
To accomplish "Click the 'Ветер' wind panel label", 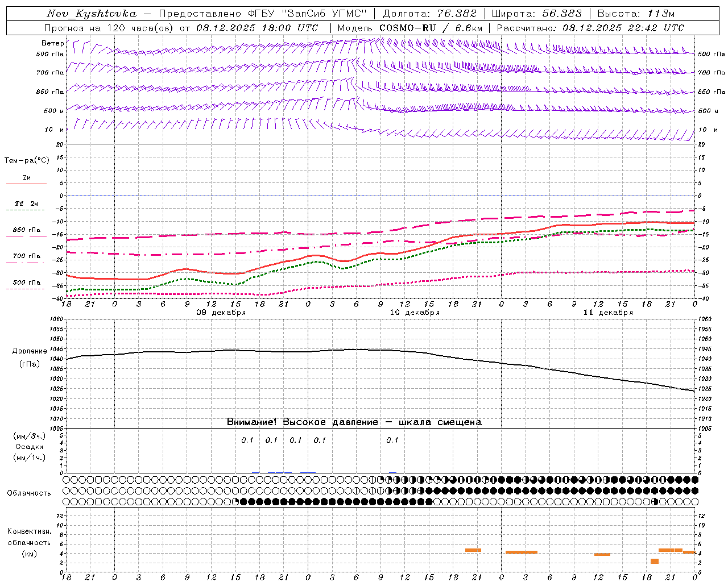I will click(53, 43).
